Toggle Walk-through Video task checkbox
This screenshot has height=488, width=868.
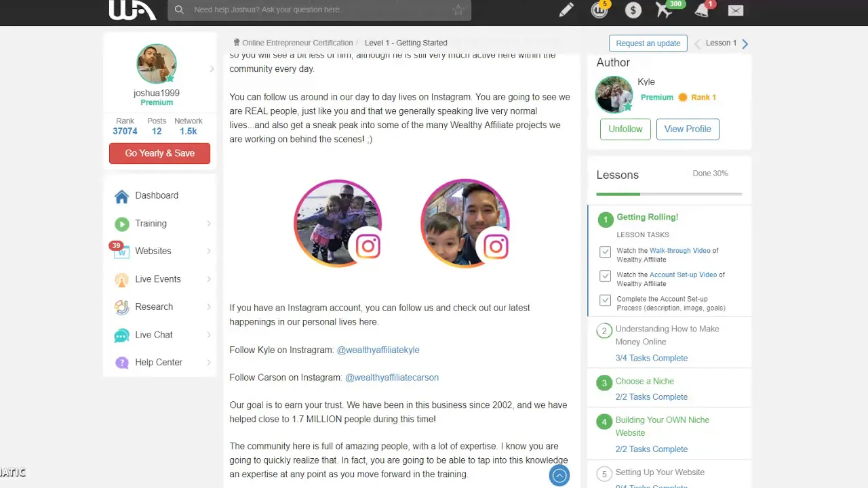click(605, 252)
